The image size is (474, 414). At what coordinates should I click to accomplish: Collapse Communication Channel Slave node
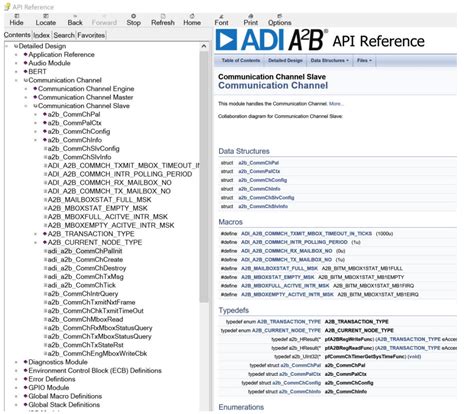pos(26,106)
